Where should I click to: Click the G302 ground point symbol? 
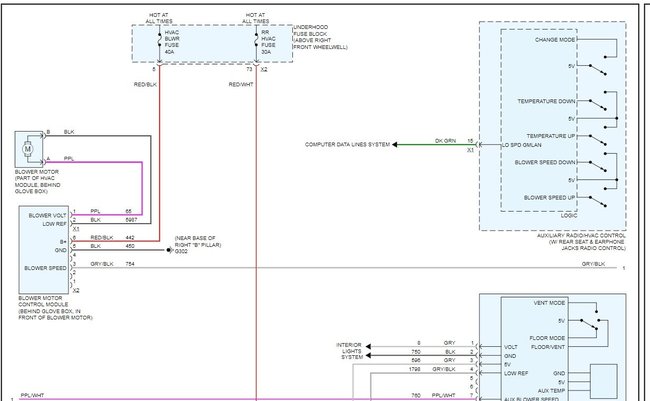point(169,250)
